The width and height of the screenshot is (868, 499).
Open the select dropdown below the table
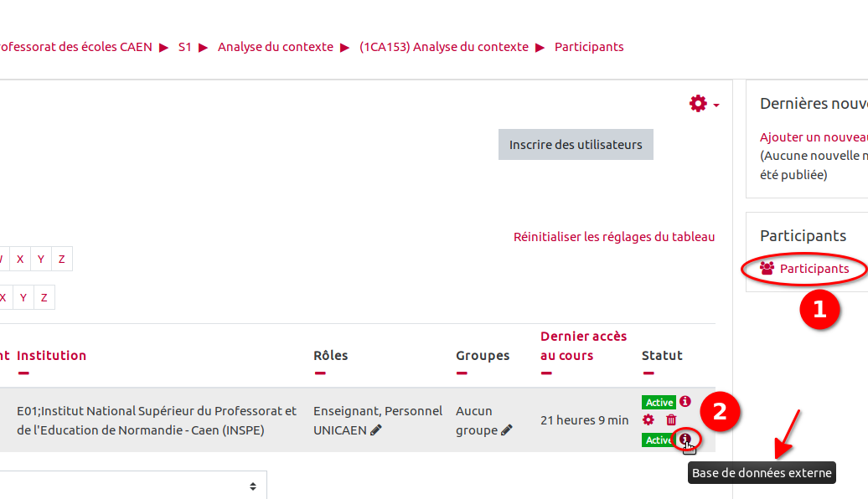click(x=134, y=486)
